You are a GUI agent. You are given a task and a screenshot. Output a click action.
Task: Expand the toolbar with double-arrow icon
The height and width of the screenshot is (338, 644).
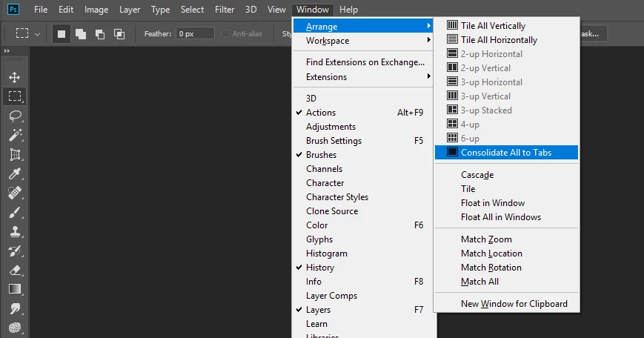tap(7, 51)
